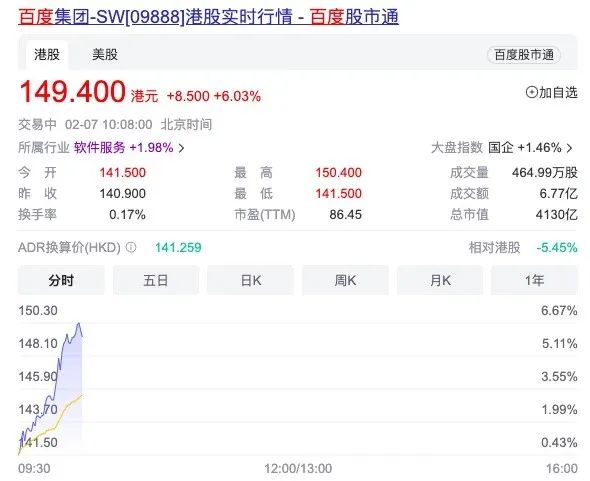590x481 pixels.
Task: Show the 分时 intraday chart
Action: pyautogui.click(x=61, y=280)
